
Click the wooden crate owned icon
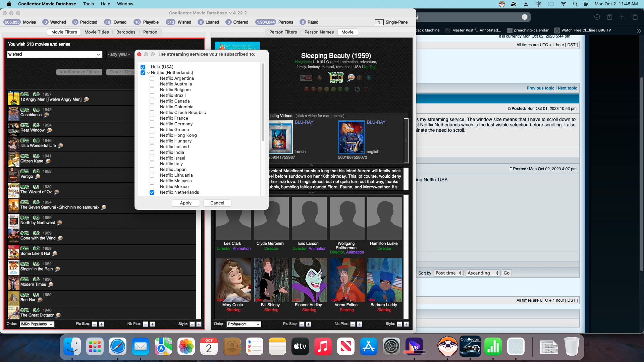pos(360,78)
